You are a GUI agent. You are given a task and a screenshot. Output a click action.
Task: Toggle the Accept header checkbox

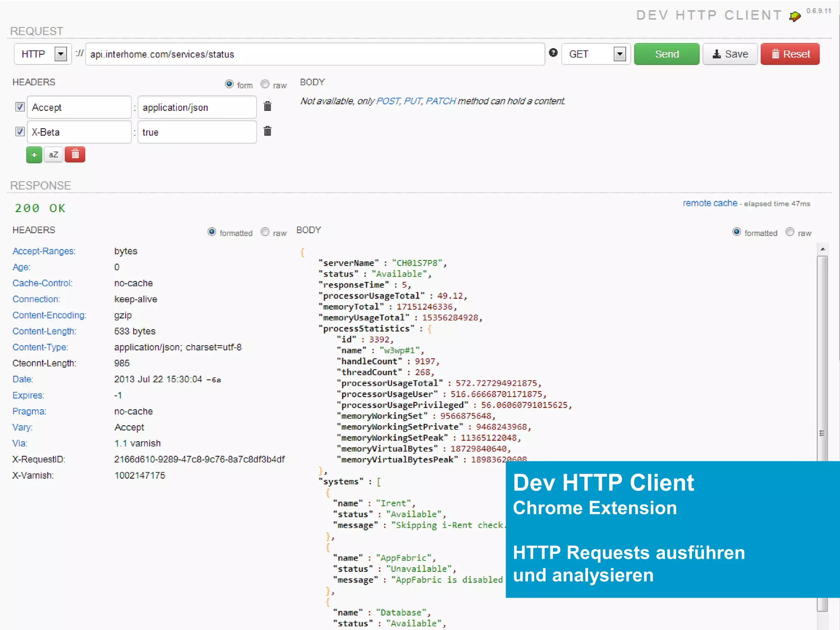tap(20, 107)
